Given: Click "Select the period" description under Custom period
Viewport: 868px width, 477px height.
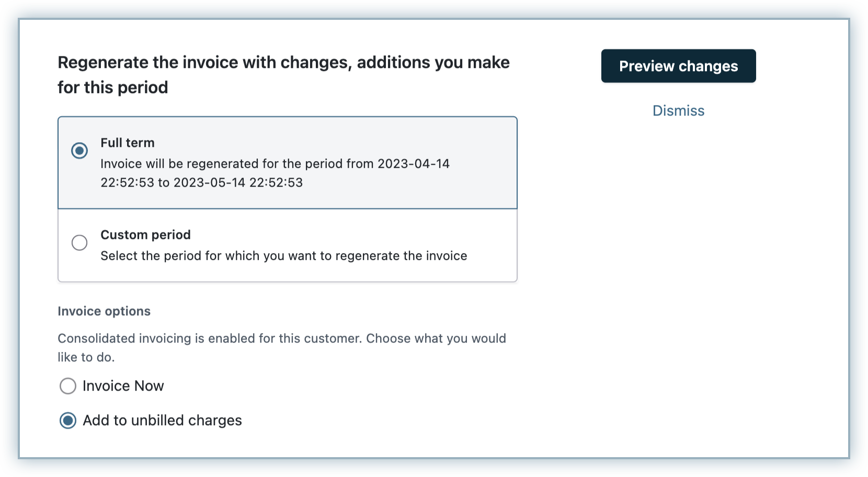Looking at the screenshot, I should (283, 256).
